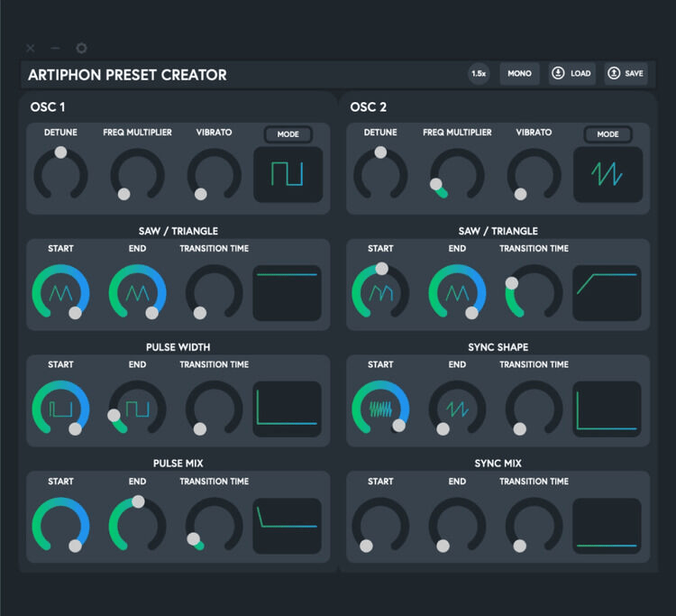Click the settings gear icon in title bar
Screen dimensions: 676x616
(x=82, y=48)
